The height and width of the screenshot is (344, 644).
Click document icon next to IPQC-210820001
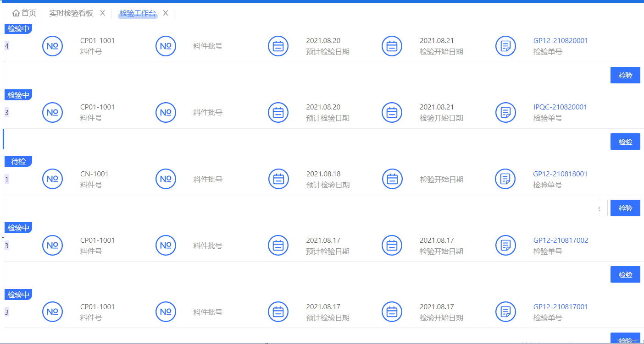(x=506, y=112)
